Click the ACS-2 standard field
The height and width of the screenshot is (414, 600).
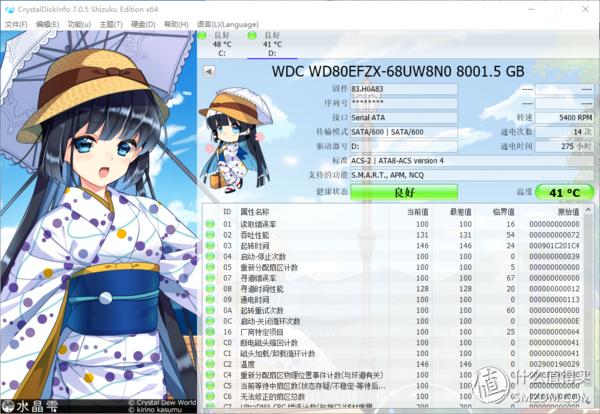472,161
